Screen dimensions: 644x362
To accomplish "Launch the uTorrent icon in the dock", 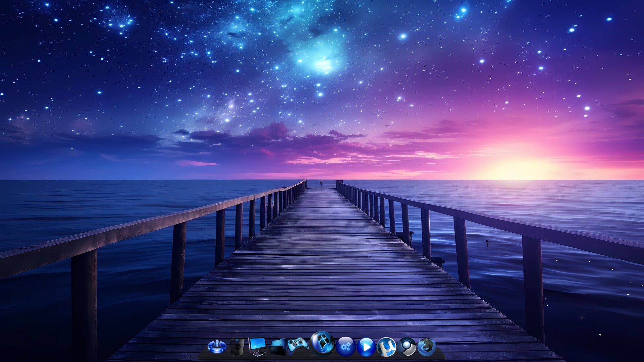I will pos(386,347).
